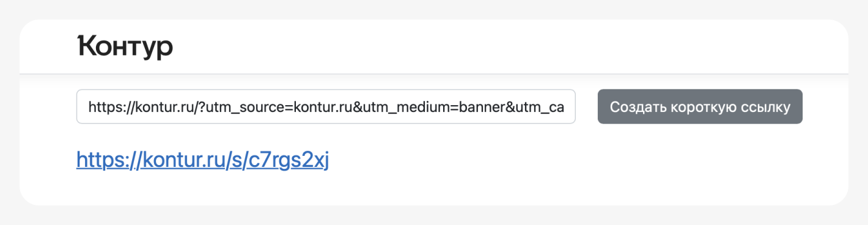
Task: Click the Контур logo in the header
Action: [x=125, y=47]
